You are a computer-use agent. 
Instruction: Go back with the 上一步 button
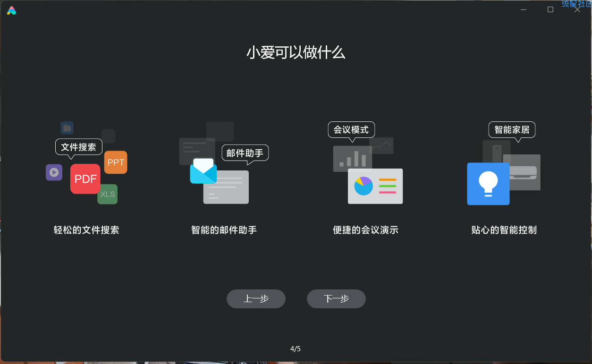click(256, 299)
